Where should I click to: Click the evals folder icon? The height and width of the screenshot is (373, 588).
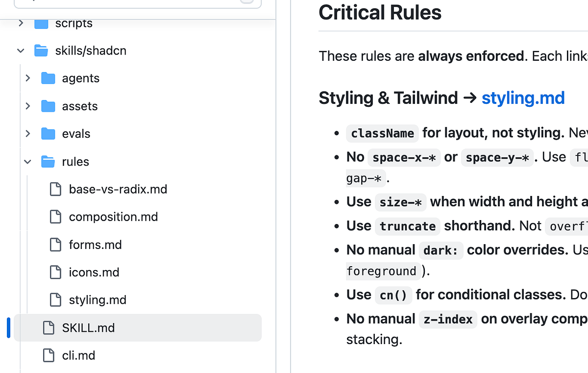48,134
